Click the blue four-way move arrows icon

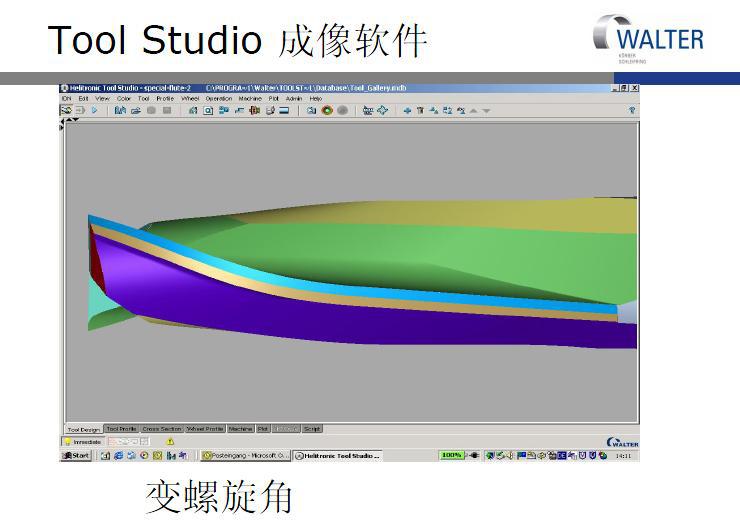(x=382, y=111)
